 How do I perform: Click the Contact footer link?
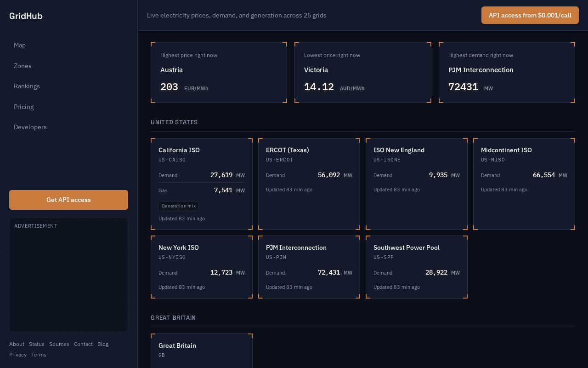[83, 344]
